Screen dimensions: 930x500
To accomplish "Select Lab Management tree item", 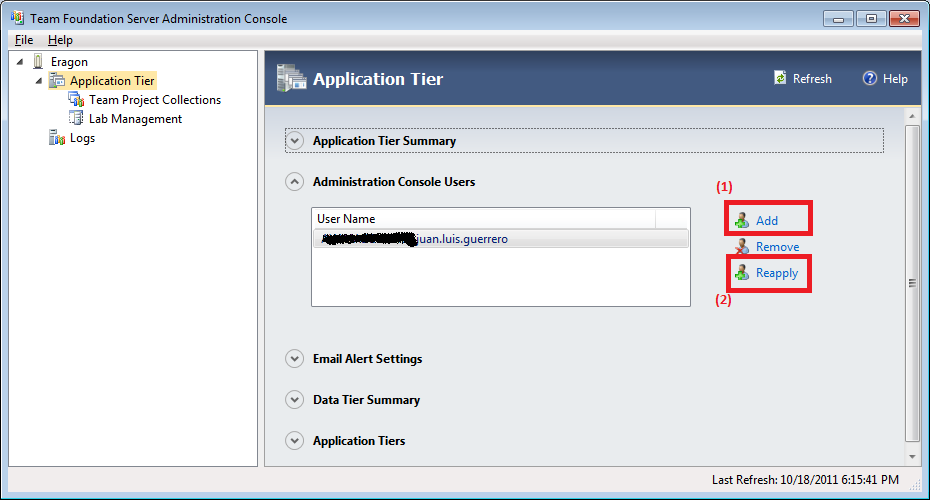I will point(135,119).
